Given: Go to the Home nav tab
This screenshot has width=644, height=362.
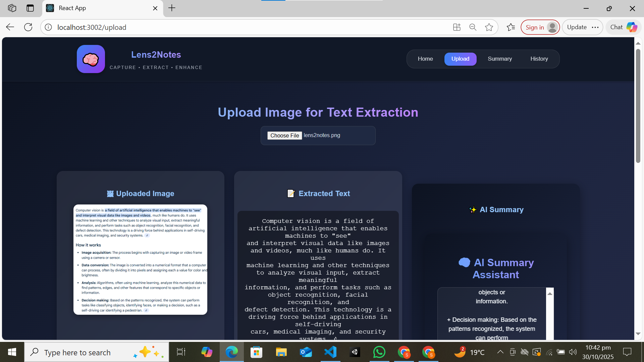Looking at the screenshot, I should click(x=425, y=59).
